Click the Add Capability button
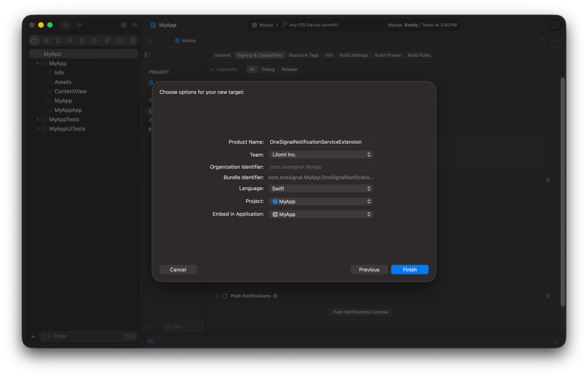Viewport: 588px width, 377px height. [x=223, y=69]
